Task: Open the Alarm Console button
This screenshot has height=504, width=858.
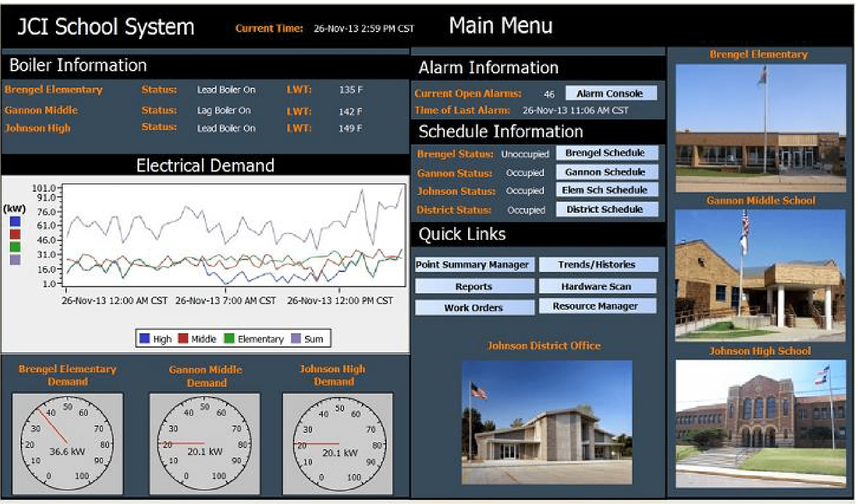Action: coord(611,93)
